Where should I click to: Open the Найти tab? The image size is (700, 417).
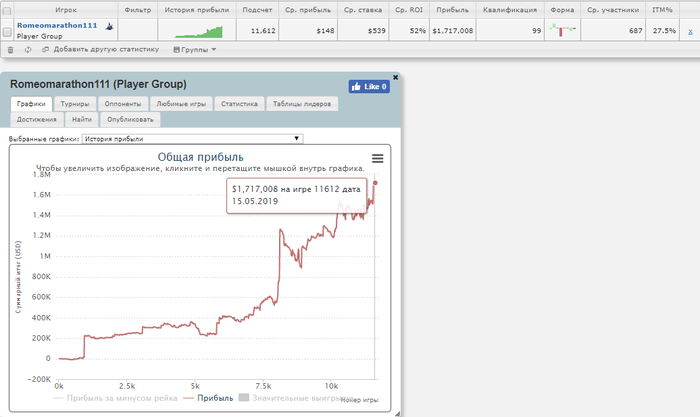pos(82,119)
